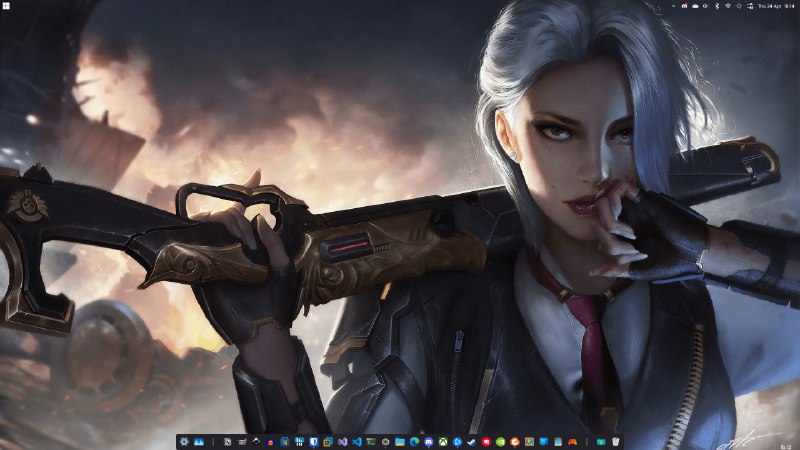Open Wi-Fi network tray icon
800x450 pixels.
[728, 6]
